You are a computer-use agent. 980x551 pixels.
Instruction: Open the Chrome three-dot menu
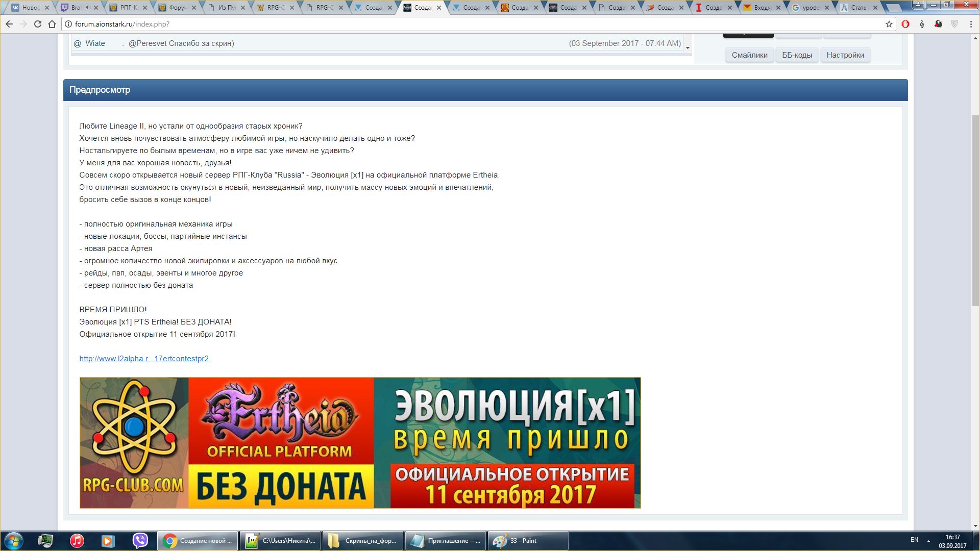tap(971, 24)
